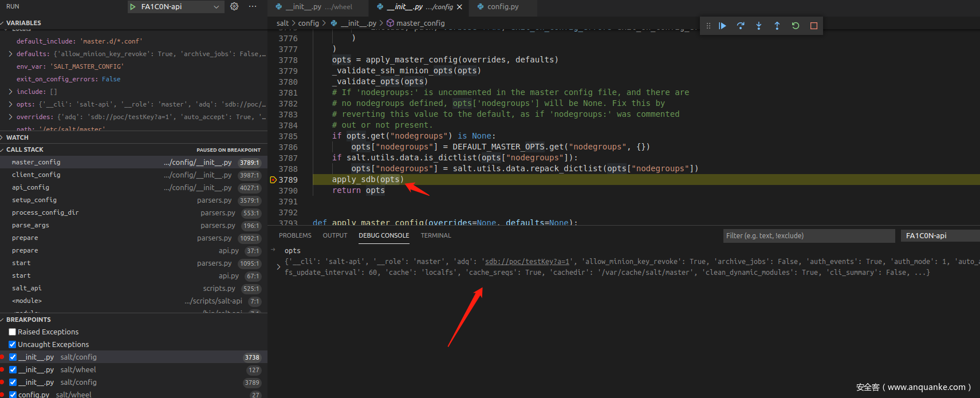980x398 pixels.
Task: Stop the debugger with the square icon
Action: tap(814, 26)
